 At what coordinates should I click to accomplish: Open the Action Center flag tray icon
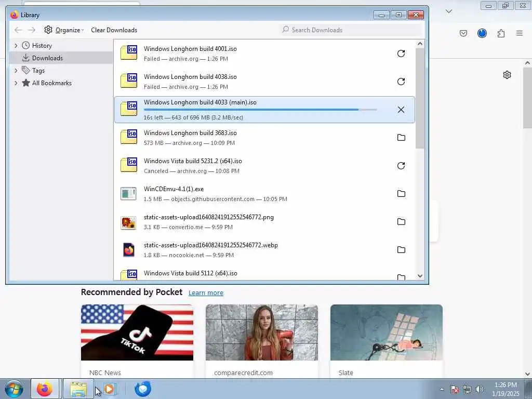(455, 389)
